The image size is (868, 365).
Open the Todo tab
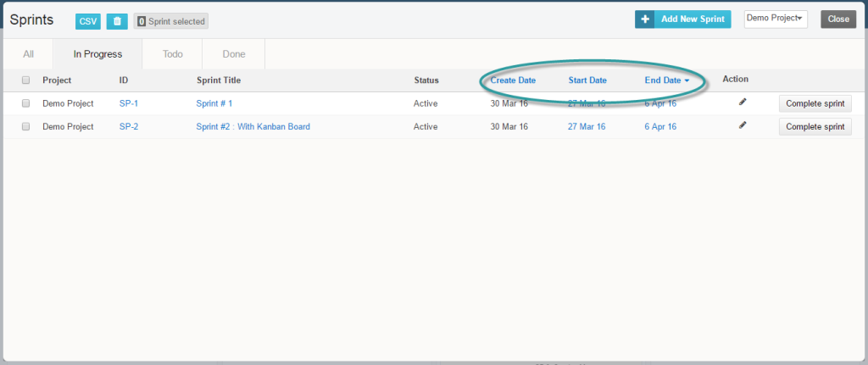[x=173, y=54]
